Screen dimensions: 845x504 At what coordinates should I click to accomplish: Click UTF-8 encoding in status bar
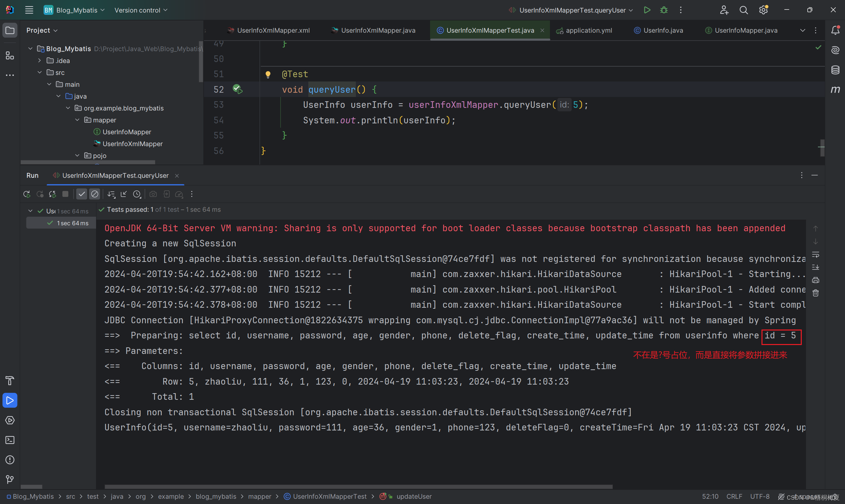pyautogui.click(x=760, y=496)
